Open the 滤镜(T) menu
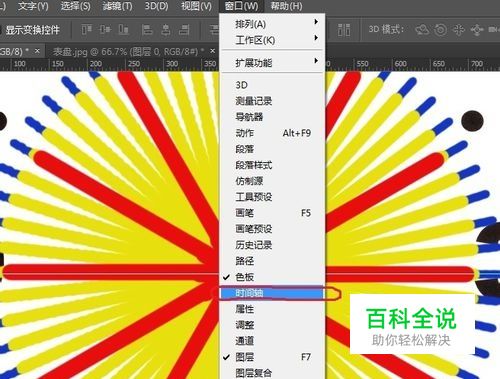The height and width of the screenshot is (379, 500). [x=117, y=6]
